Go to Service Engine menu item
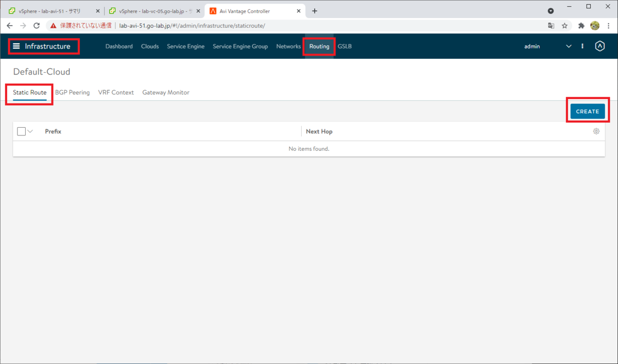 tap(185, 46)
